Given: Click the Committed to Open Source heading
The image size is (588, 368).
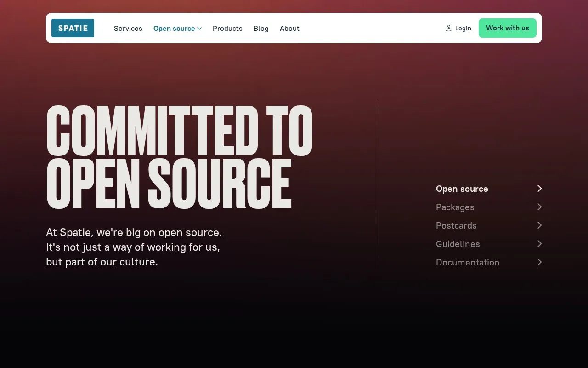Looking at the screenshot, I should coord(180,157).
